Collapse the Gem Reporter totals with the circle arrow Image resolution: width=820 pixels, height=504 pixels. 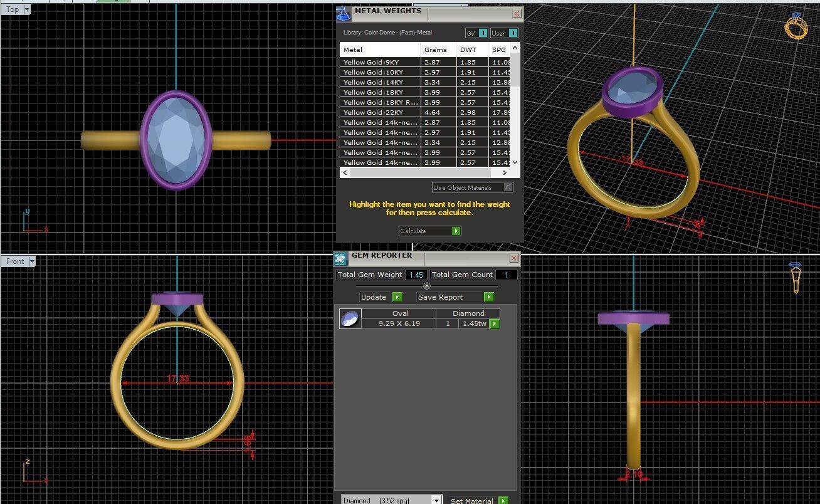(427, 286)
